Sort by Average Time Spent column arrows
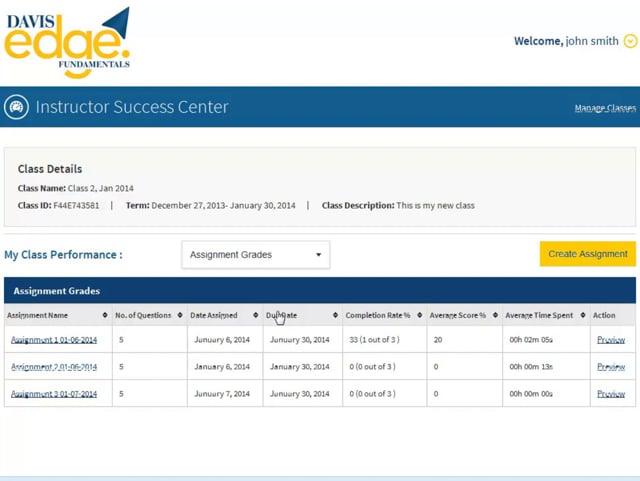This screenshot has width=640, height=481. click(583, 315)
